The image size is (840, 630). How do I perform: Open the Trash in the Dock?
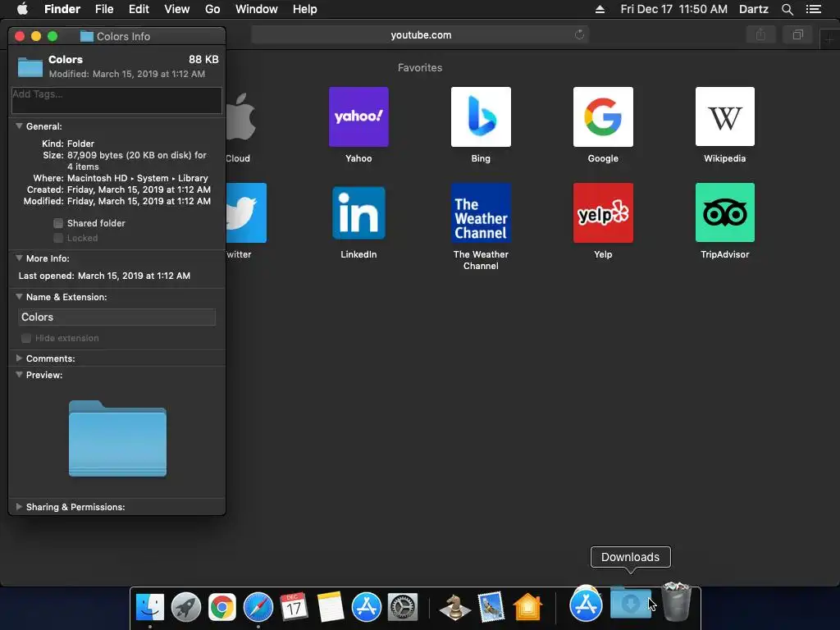click(x=676, y=601)
